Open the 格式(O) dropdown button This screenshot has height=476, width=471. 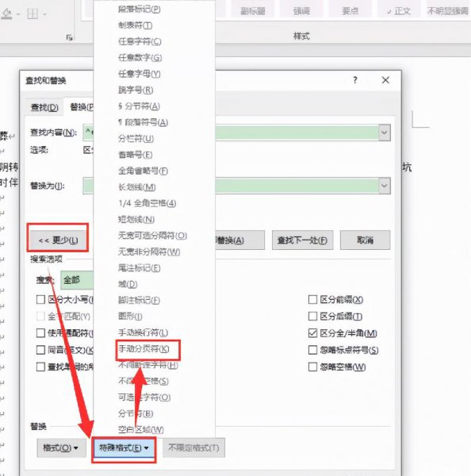pyautogui.click(x=61, y=447)
